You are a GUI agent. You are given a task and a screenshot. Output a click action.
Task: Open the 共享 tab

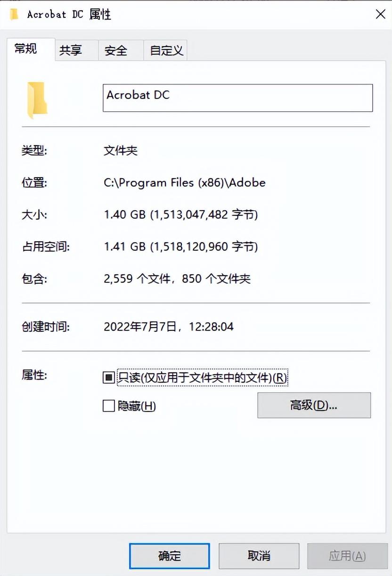point(71,50)
